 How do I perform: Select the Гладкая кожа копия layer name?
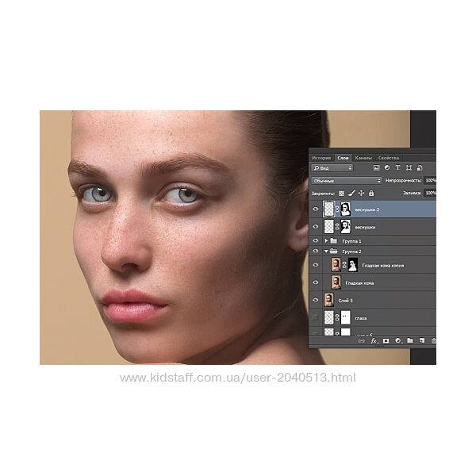383,265
